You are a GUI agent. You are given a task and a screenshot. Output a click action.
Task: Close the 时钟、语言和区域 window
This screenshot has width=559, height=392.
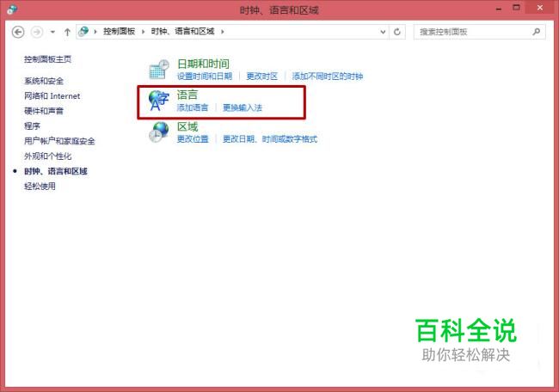tap(540, 8)
